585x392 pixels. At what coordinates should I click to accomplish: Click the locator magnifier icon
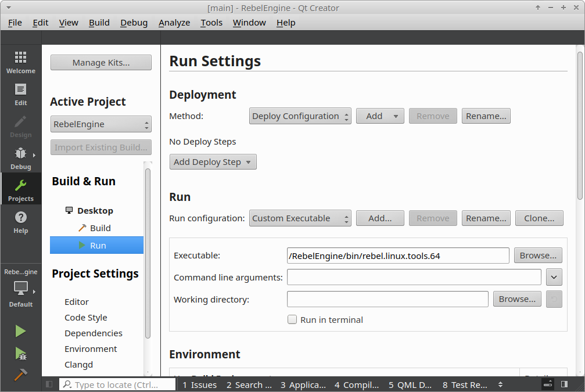67,384
